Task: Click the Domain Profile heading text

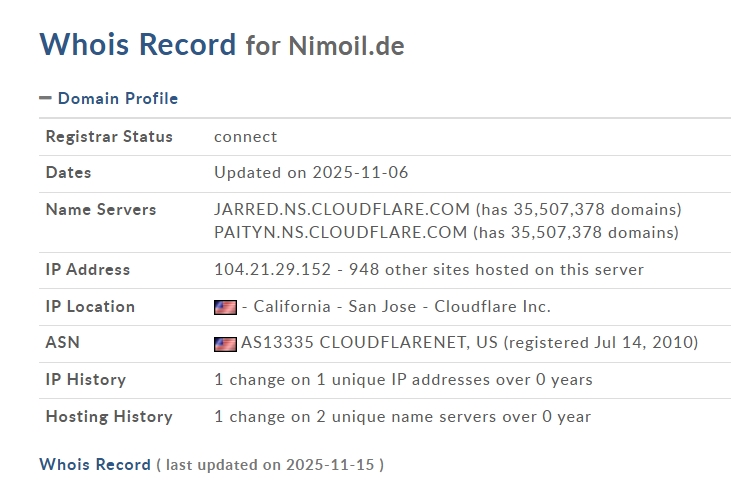Action: pyautogui.click(x=117, y=98)
